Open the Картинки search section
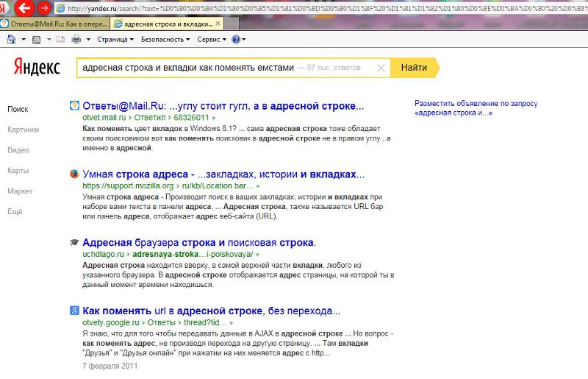The image size is (588, 379). point(24,130)
